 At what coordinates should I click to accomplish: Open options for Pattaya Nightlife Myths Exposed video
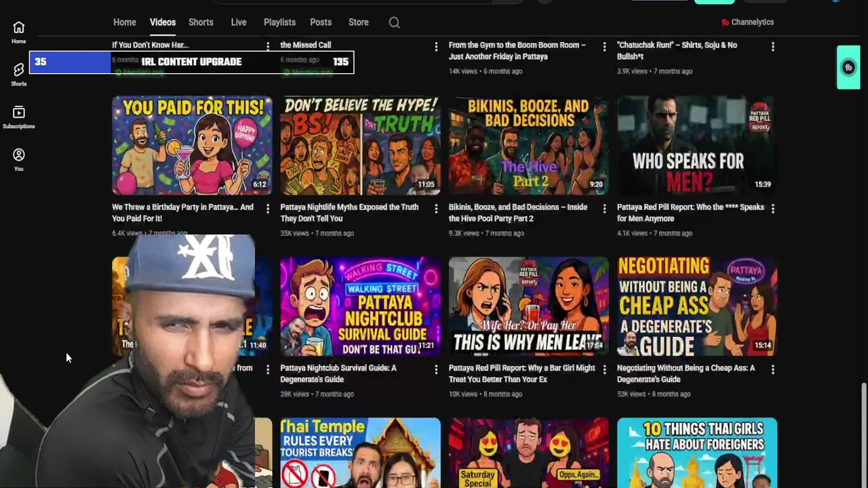[436, 209]
